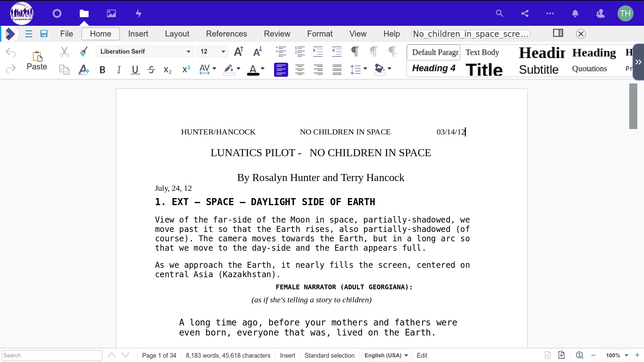This screenshot has width=644, height=362.
Task: Click the Paste button
Action: 37,60
